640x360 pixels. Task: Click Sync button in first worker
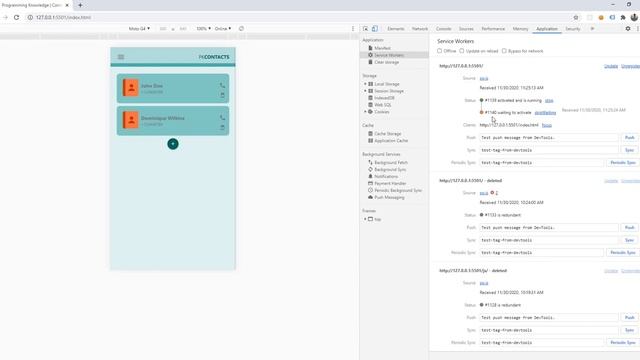629,150
